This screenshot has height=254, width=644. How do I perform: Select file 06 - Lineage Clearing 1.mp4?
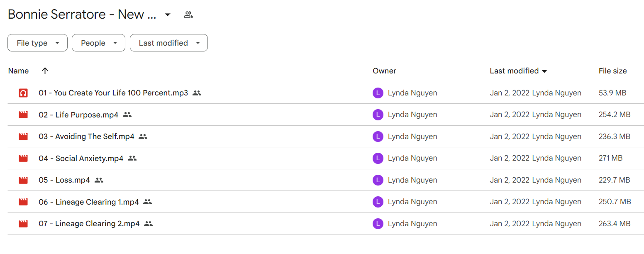click(89, 202)
